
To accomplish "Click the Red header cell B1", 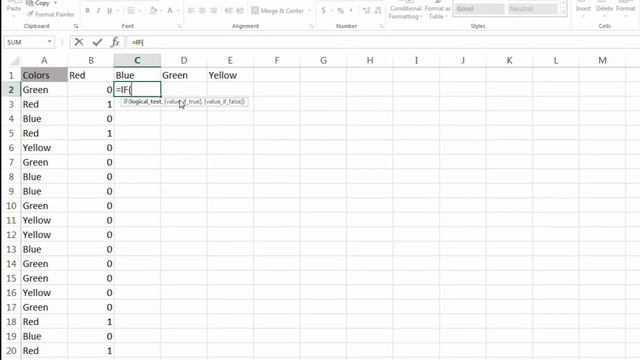I will [91, 75].
